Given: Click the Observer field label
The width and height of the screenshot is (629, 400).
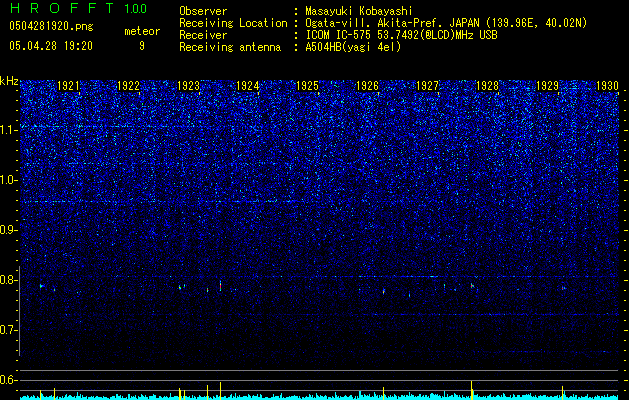Looking at the screenshot, I should tap(203, 11).
